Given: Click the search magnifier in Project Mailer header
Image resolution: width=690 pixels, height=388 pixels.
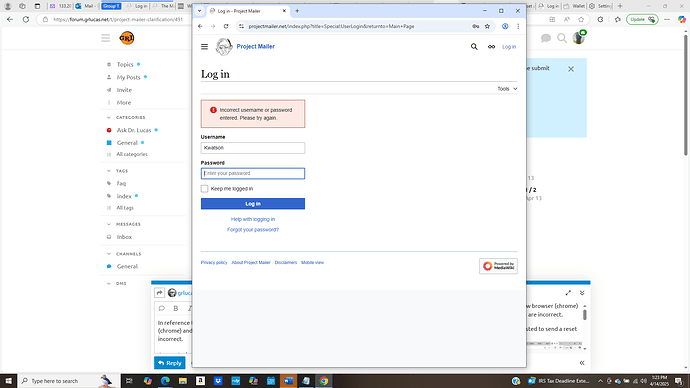Looking at the screenshot, I should (474, 47).
